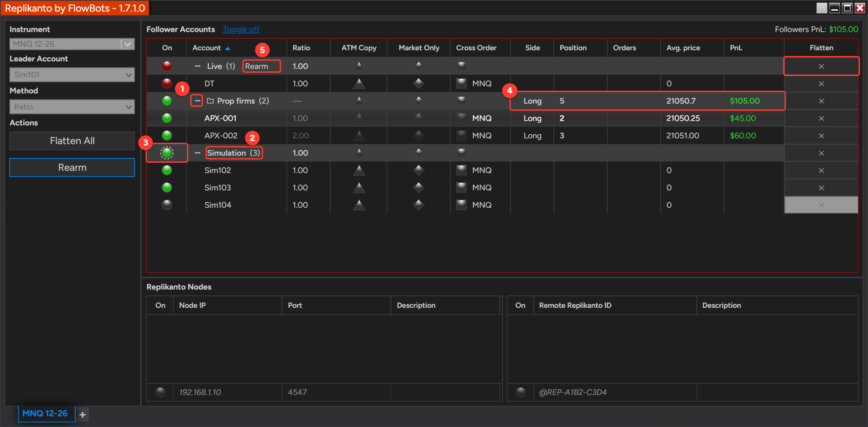The image size is (868, 427).
Task: Toggle Simulation group On indicator
Action: 167,153
